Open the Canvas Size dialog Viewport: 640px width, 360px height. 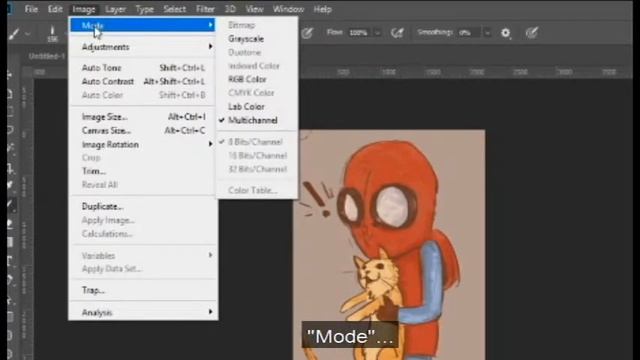(142, 131)
